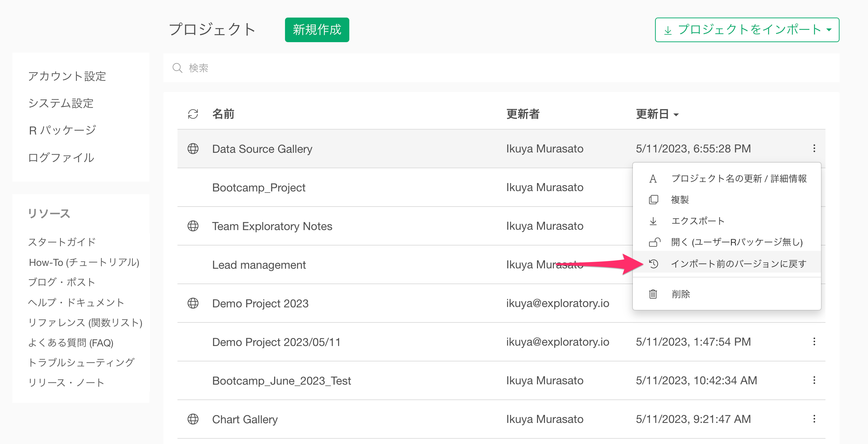Screen dimensions: 868x444
Task: Choose 削除 from the context menu
Action: tap(681, 294)
